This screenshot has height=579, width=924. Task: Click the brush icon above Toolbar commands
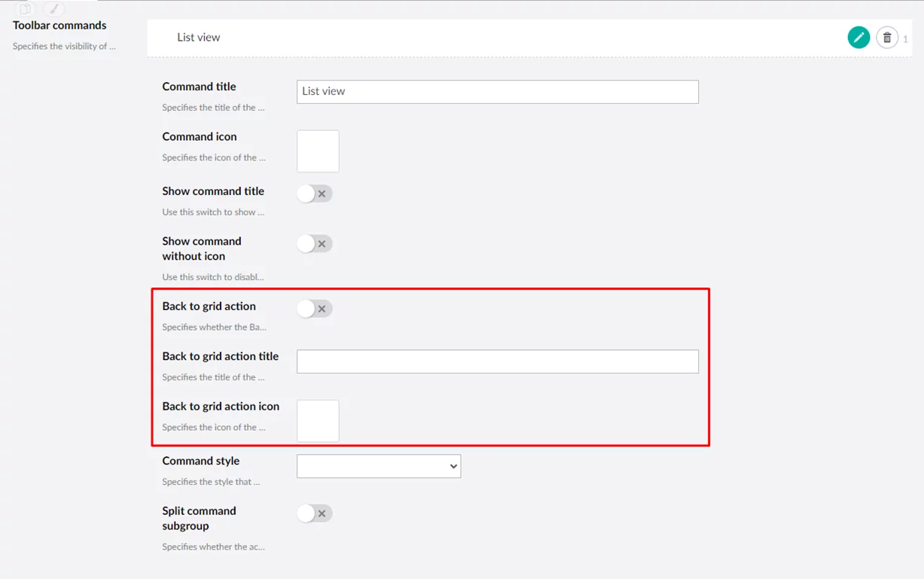point(53,9)
